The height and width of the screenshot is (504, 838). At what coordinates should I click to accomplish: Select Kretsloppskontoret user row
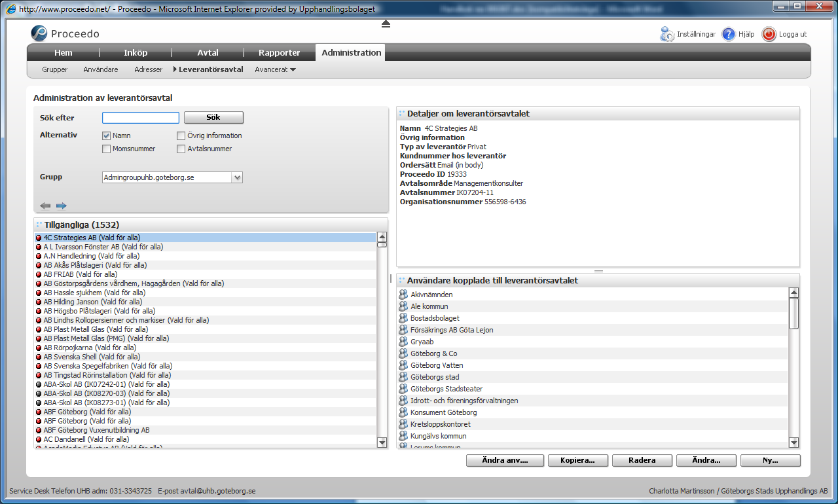pos(592,424)
